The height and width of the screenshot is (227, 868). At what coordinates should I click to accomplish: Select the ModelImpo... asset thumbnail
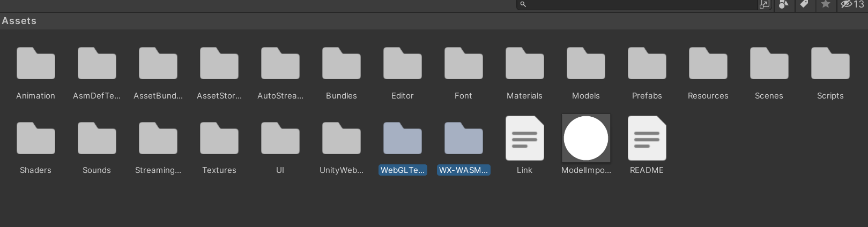pos(586,138)
